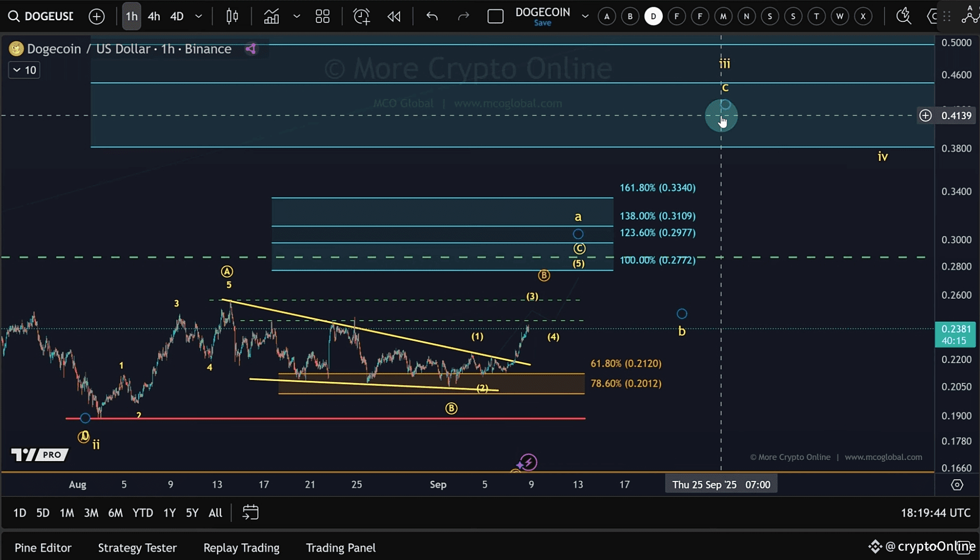
Task: Choose the chart layout square icon
Action: coord(495,16)
